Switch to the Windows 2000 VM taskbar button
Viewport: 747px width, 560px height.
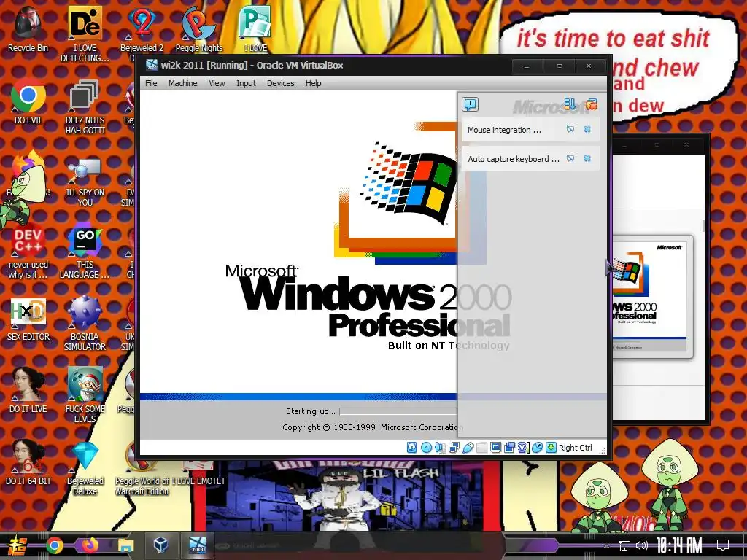[x=197, y=545]
